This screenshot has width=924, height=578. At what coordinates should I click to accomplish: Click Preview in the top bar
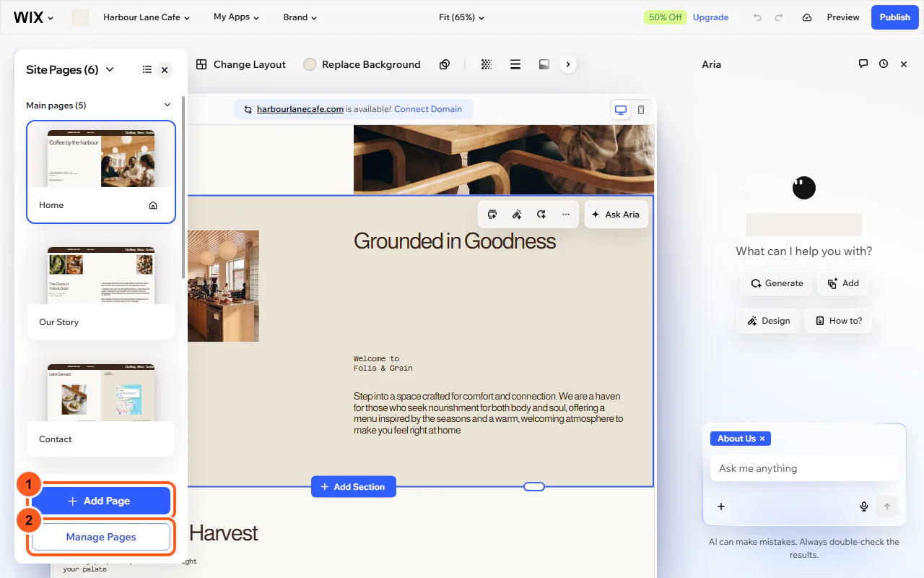click(843, 17)
